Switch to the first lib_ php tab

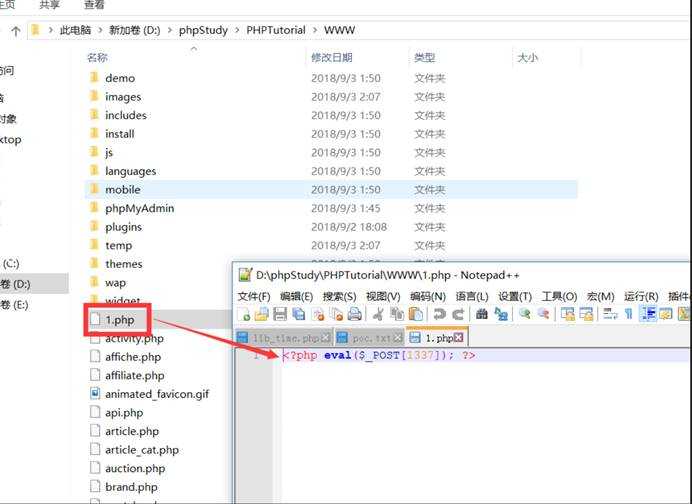coord(285,338)
